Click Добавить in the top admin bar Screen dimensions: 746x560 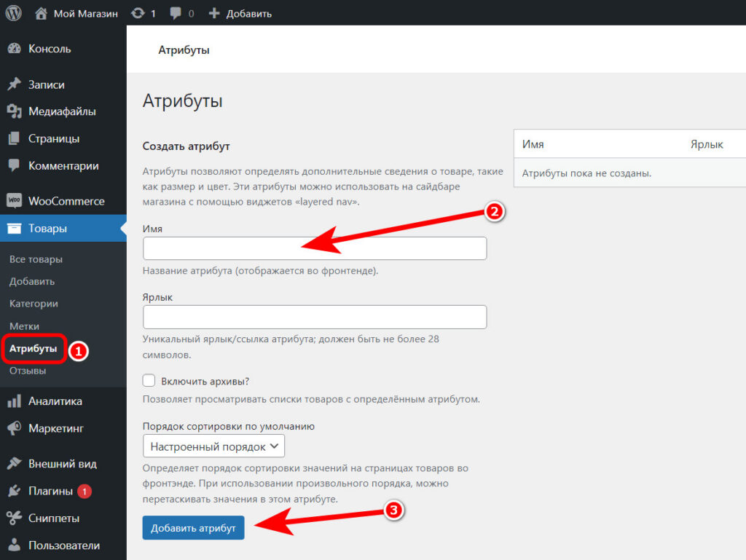(x=249, y=13)
